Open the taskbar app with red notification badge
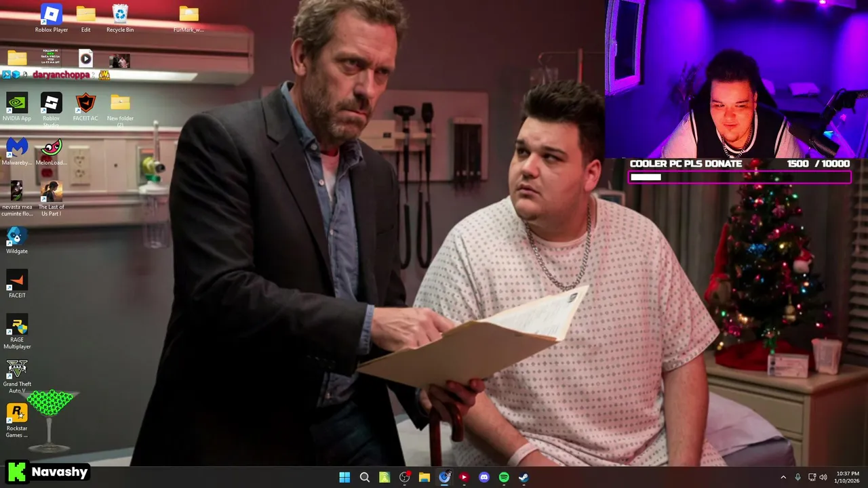This screenshot has height=488, width=868. pyautogui.click(x=405, y=477)
